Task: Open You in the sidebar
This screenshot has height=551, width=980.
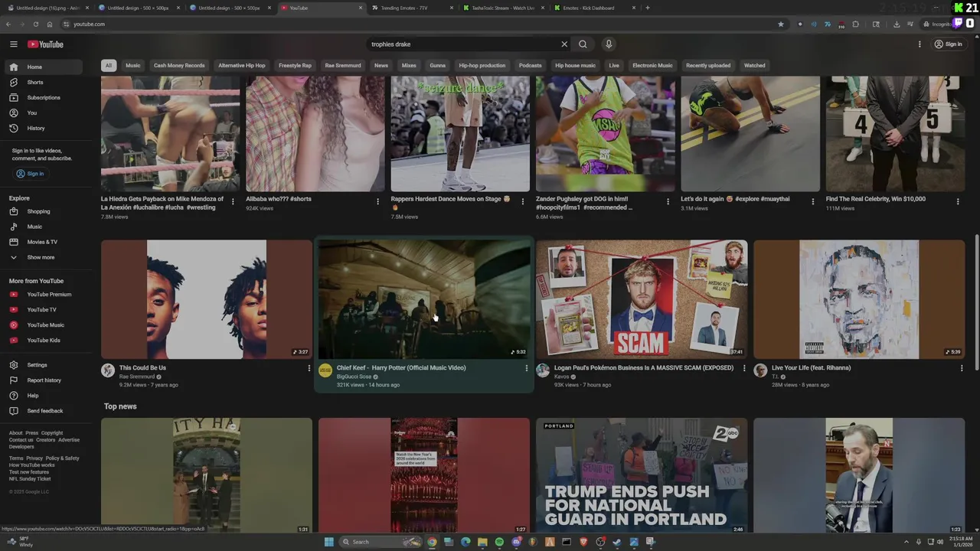Action: click(x=45, y=112)
